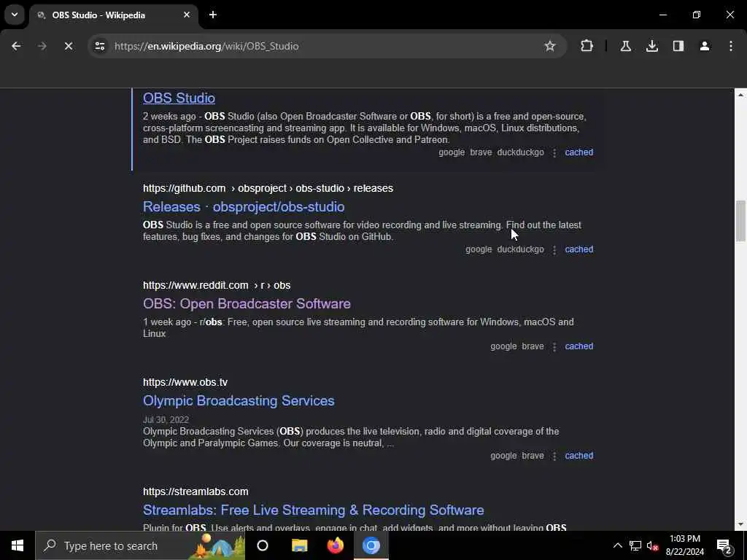This screenshot has height=560, width=747.
Task: Open Releases · obsproject/obs-studio link
Action: tap(244, 206)
